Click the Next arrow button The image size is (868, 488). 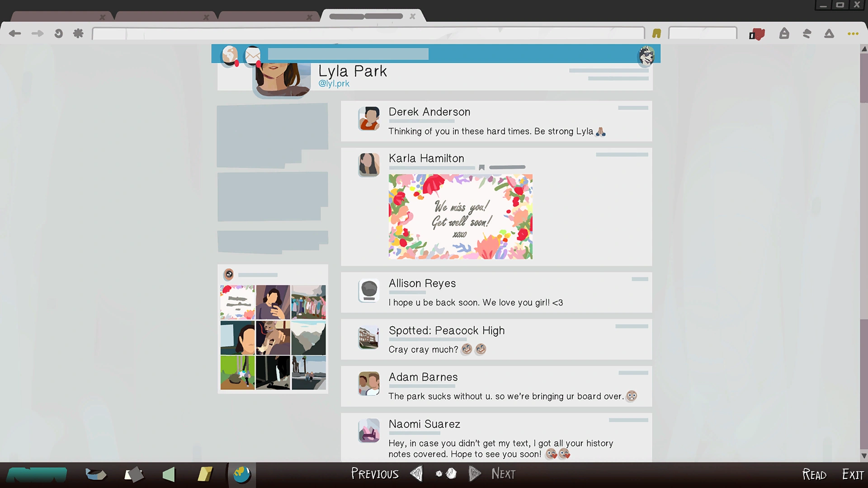(x=474, y=474)
